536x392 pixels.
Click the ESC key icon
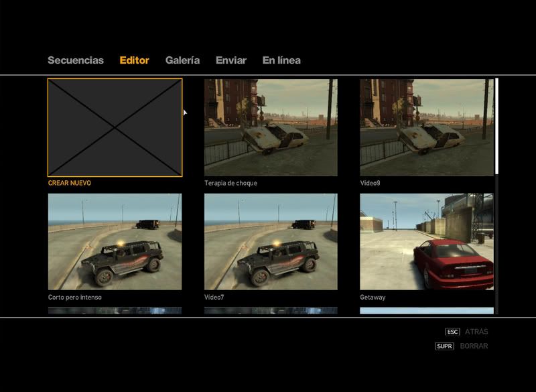pos(452,332)
